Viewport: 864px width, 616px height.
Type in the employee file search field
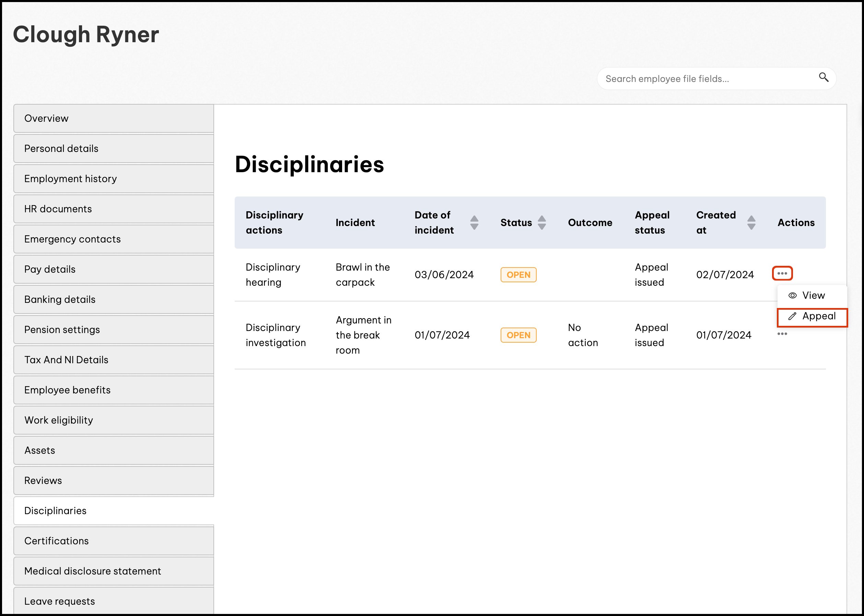[x=706, y=79]
